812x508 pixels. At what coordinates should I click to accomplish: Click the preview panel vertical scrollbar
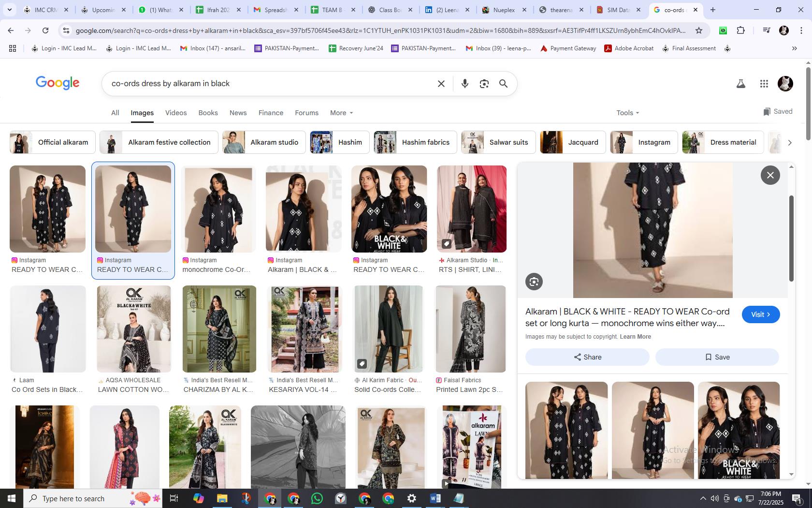pyautogui.click(x=791, y=238)
